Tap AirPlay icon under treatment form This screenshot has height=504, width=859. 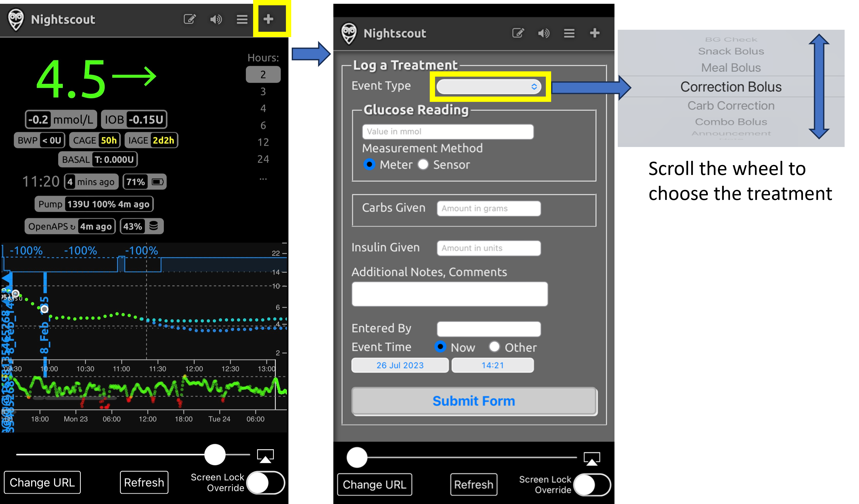coord(592,459)
